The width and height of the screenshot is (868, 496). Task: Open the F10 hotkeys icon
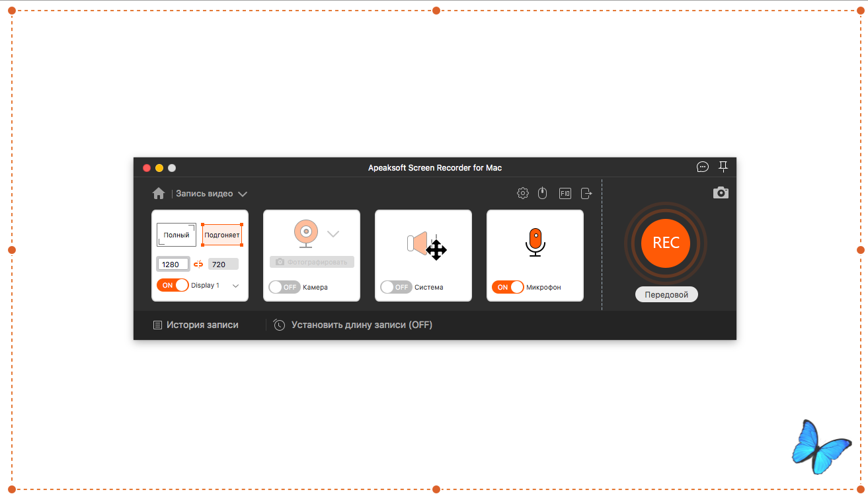coord(565,193)
